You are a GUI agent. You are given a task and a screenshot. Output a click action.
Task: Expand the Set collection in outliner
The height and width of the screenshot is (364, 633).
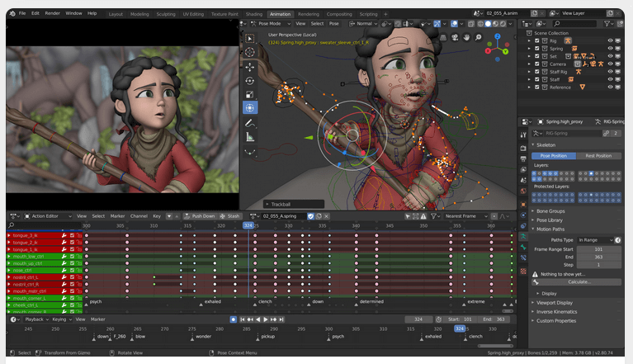click(529, 56)
